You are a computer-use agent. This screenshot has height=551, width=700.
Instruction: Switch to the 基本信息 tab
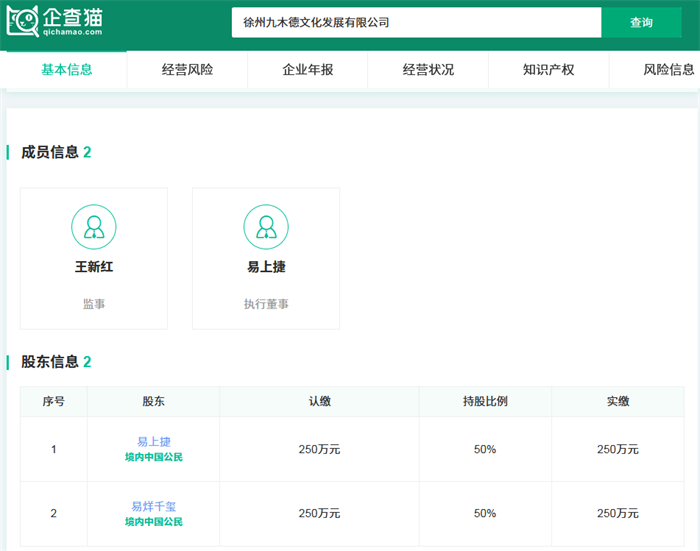(x=67, y=70)
